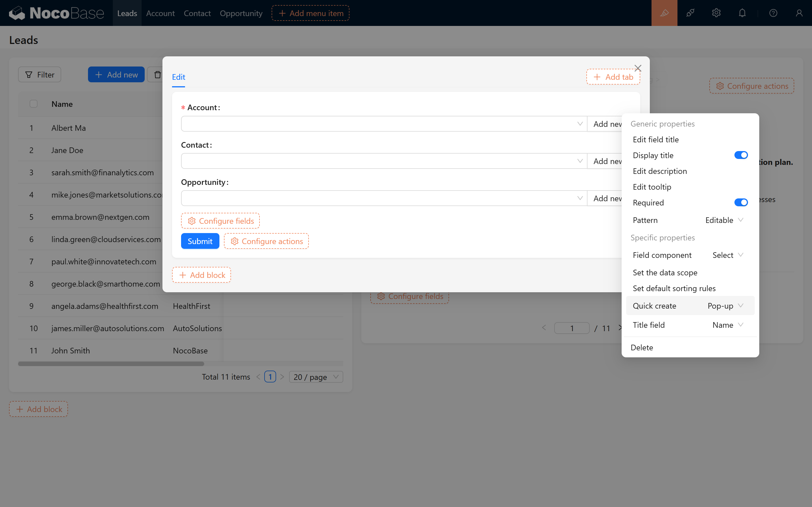Screen dimensions: 812x507
Task: Open the user profile icon
Action: [x=799, y=13]
